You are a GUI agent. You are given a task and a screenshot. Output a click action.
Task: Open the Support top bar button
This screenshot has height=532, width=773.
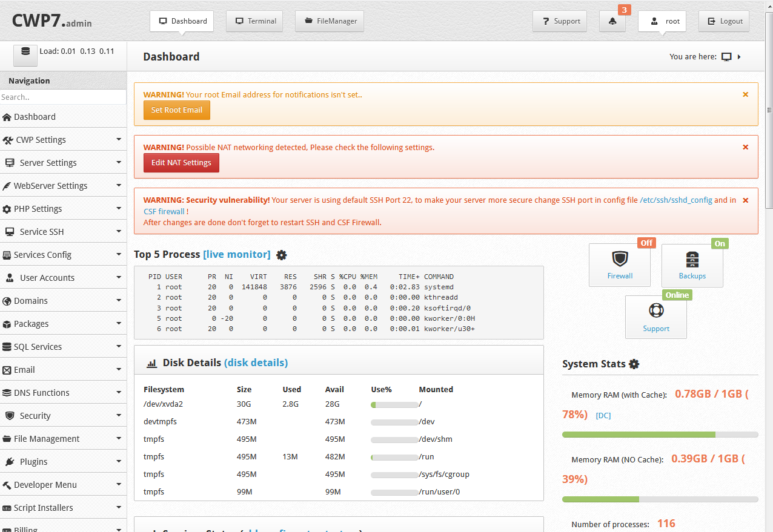pyautogui.click(x=560, y=21)
